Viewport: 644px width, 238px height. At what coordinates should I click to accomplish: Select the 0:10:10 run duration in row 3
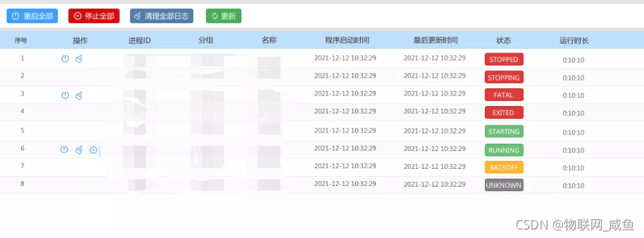pyautogui.click(x=573, y=96)
